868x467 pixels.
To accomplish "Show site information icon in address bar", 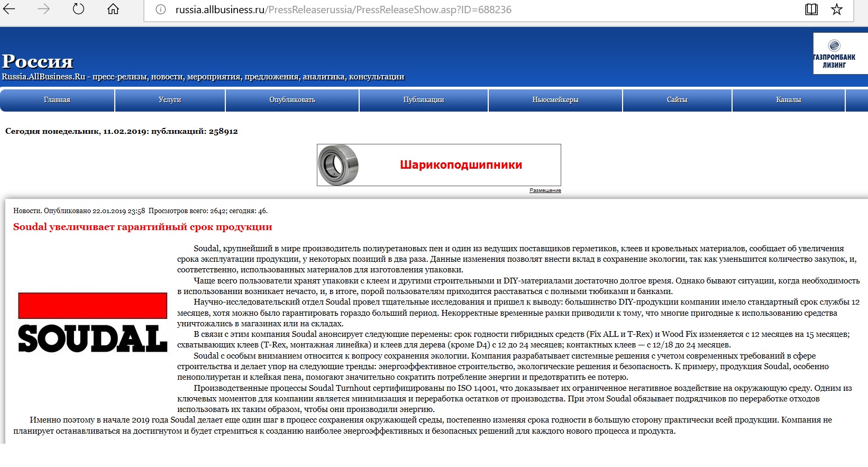I will coord(161,10).
